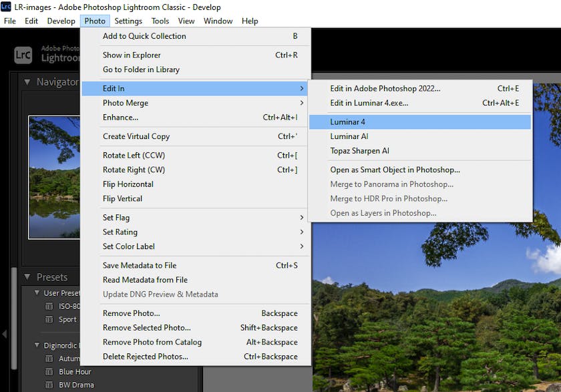
Task: Open the Help menu
Action: pyautogui.click(x=250, y=21)
